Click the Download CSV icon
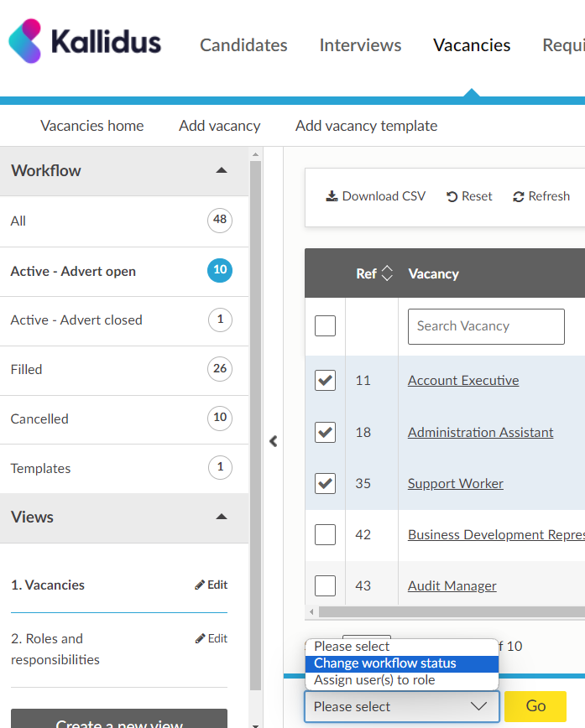 [332, 196]
